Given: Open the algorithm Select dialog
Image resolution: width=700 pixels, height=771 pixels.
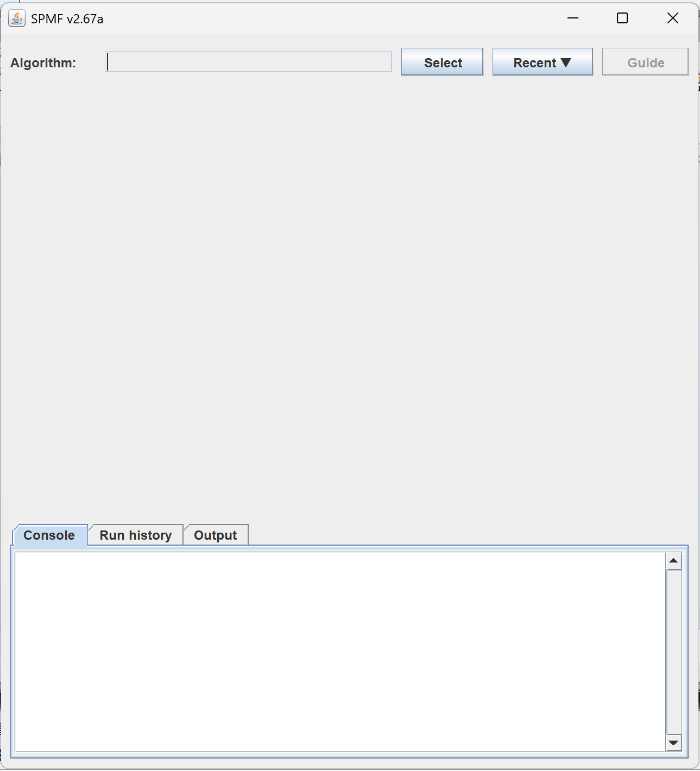Looking at the screenshot, I should [x=442, y=62].
